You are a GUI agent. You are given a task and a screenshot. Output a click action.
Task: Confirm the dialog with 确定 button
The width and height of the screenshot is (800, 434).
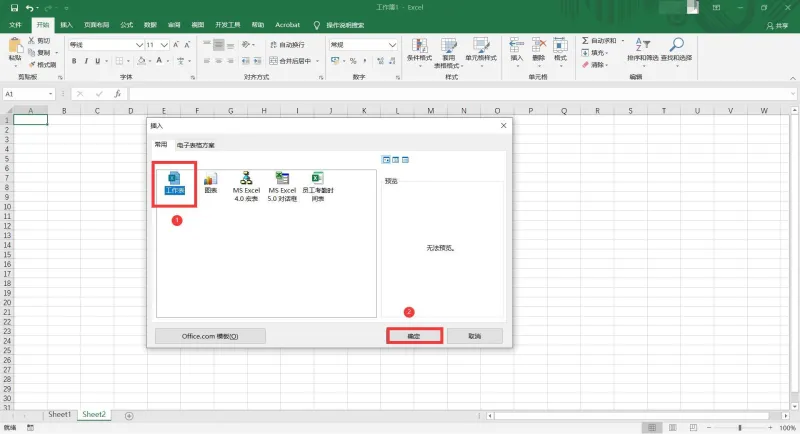(414, 336)
